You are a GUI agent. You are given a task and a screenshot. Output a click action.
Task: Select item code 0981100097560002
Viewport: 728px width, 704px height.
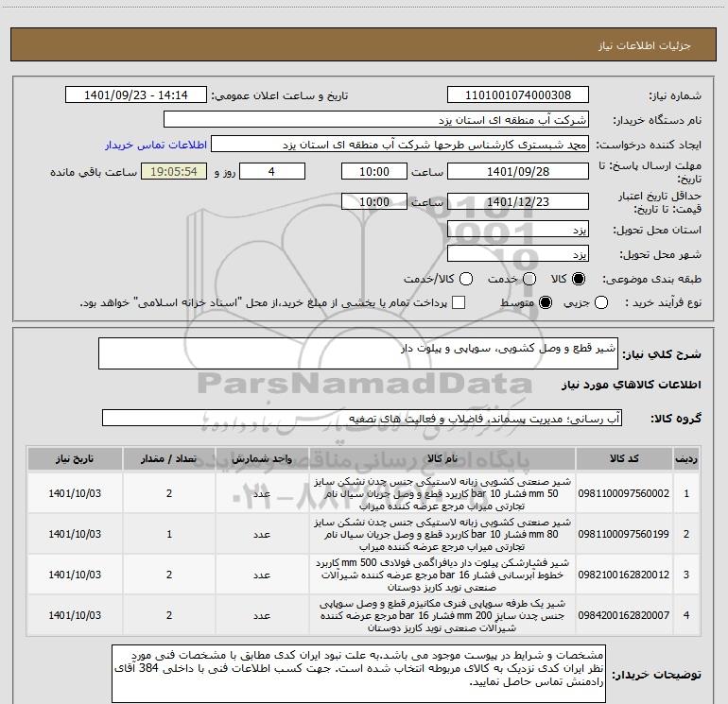pyautogui.click(x=624, y=493)
